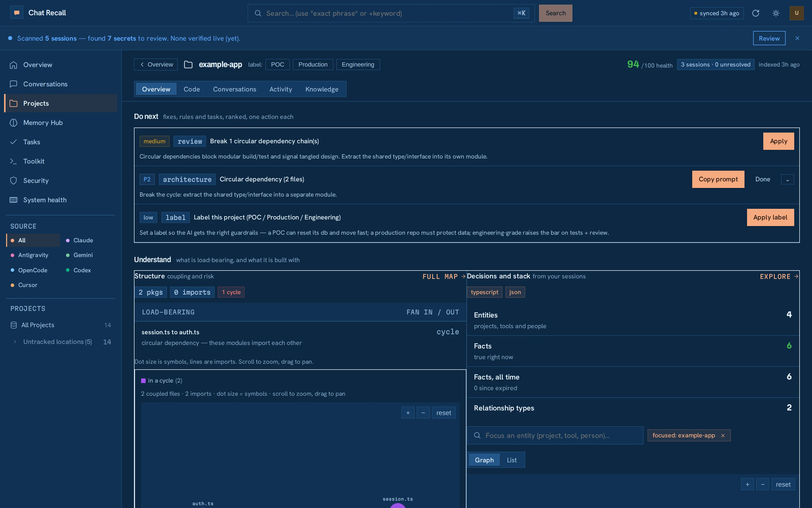Switch to the Activity tab
The height and width of the screenshot is (508, 812).
tap(280, 89)
